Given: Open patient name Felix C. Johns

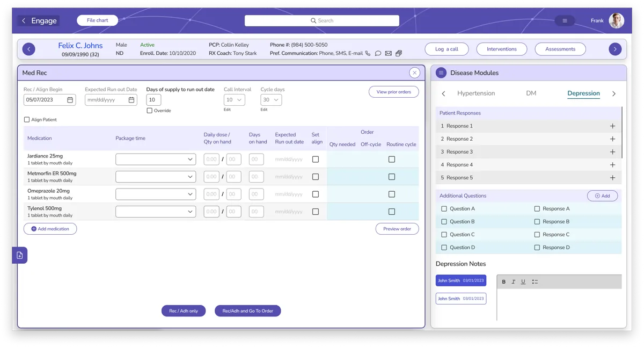Looking at the screenshot, I should click(80, 46).
